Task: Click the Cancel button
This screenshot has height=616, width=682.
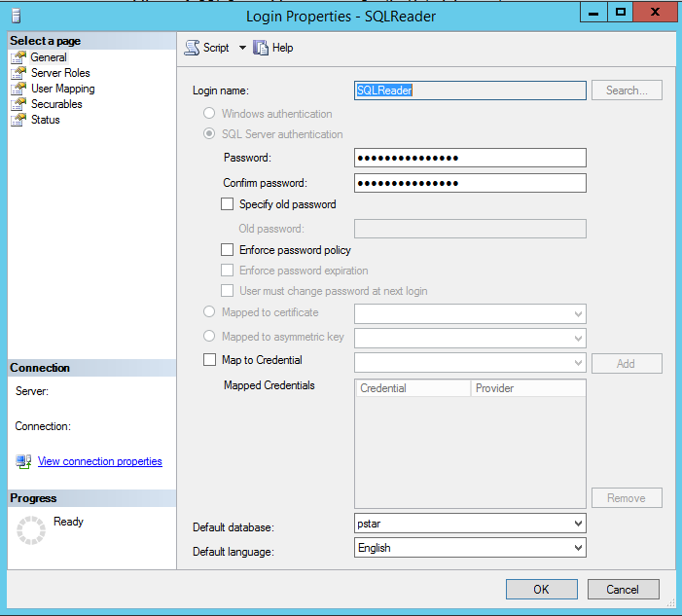Action: coord(624,590)
